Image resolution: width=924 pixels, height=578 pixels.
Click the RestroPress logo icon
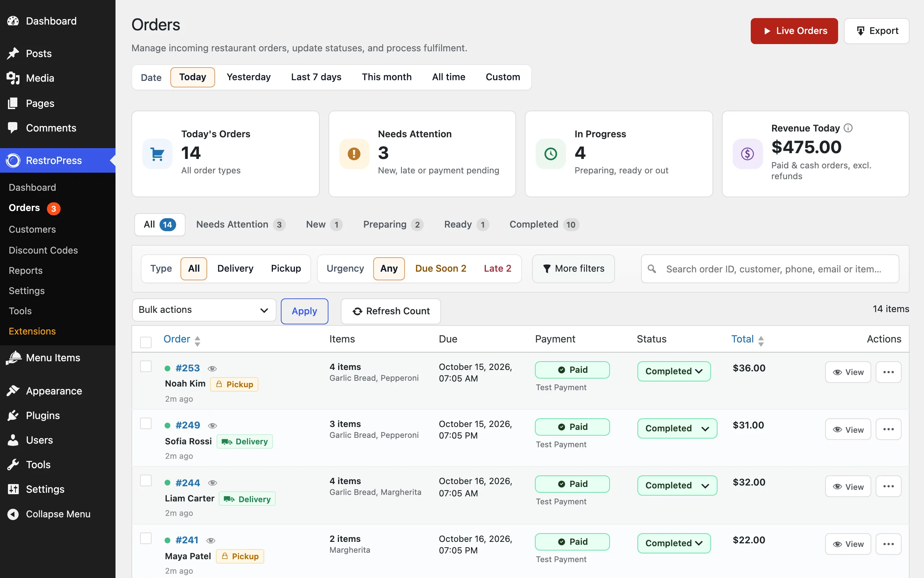tap(13, 160)
